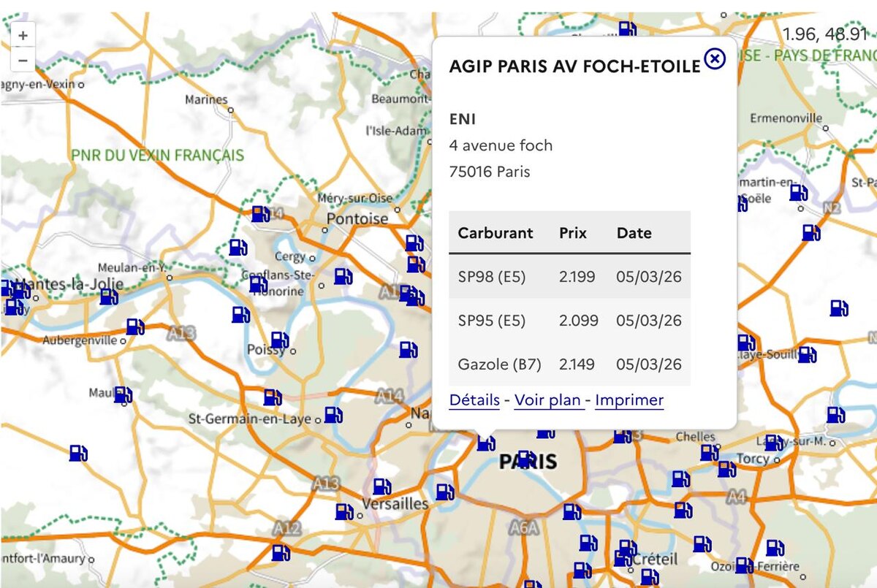Select station icon overlapping the PARIS label
Image resolution: width=877 pixels, height=588 pixels.
(x=525, y=459)
